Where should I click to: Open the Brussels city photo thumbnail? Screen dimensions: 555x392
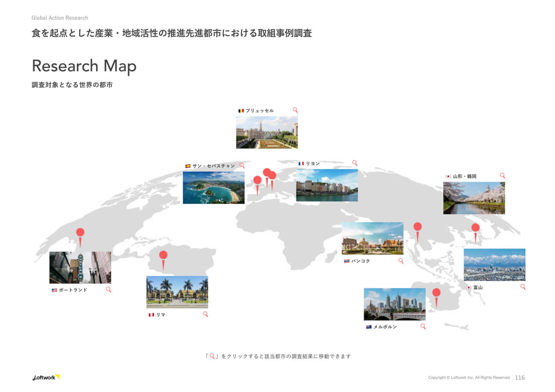tap(266, 132)
